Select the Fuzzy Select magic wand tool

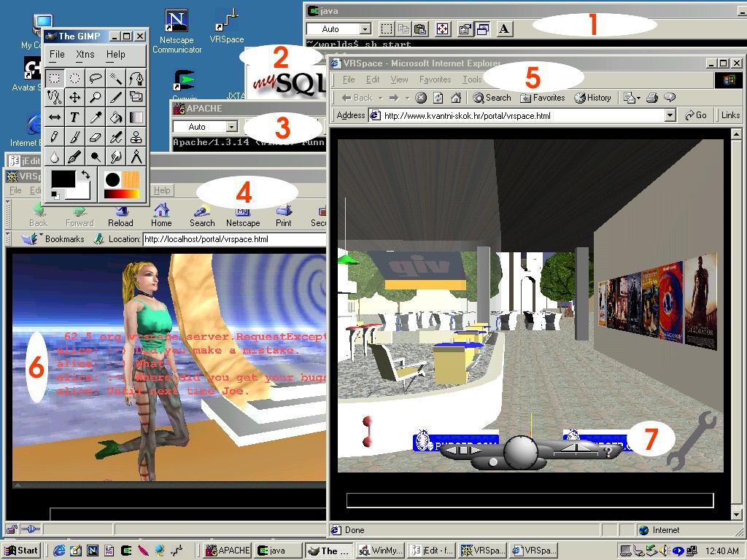tap(115, 77)
